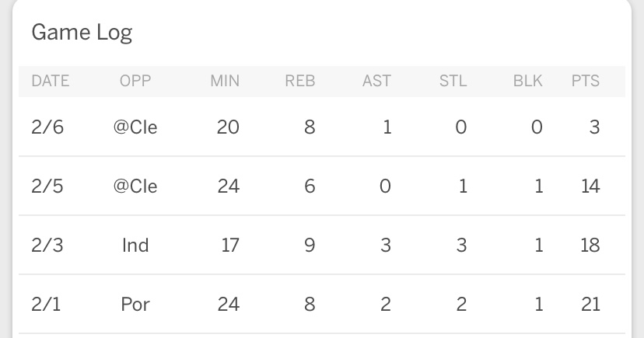Open the 2/6 game date
The height and width of the screenshot is (338, 644).
[x=46, y=127]
